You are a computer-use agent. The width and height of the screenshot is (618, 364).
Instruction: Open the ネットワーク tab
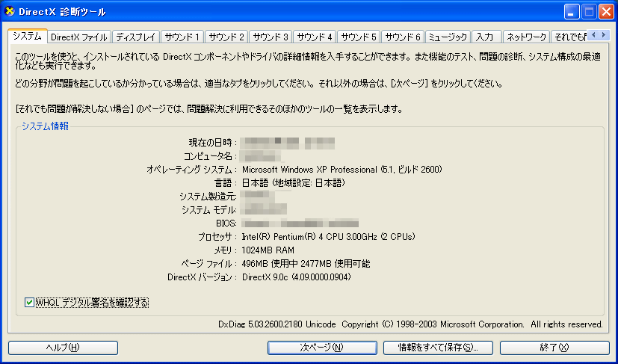coord(526,37)
